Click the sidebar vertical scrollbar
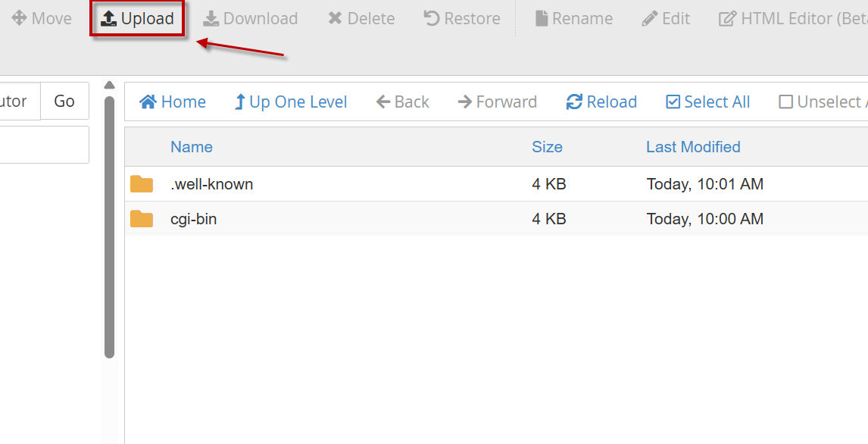This screenshot has width=868, height=444. (x=109, y=227)
